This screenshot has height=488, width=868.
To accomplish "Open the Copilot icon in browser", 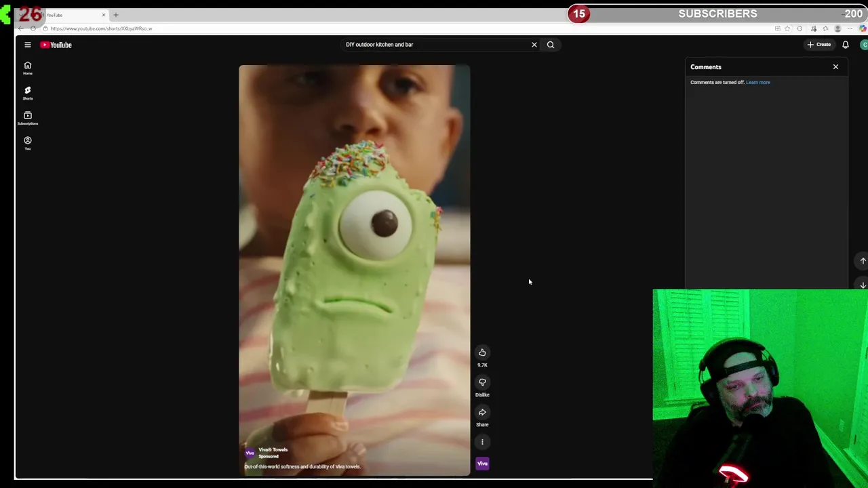I will tap(863, 28).
